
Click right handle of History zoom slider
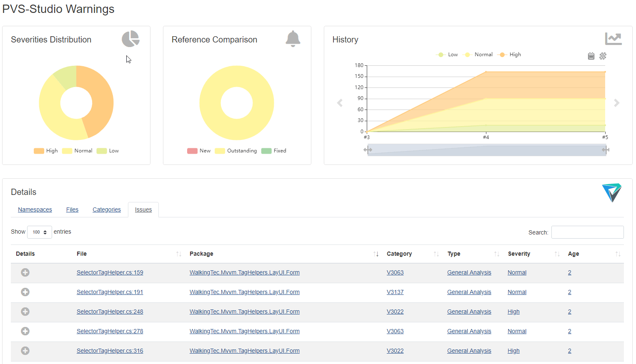(606, 150)
